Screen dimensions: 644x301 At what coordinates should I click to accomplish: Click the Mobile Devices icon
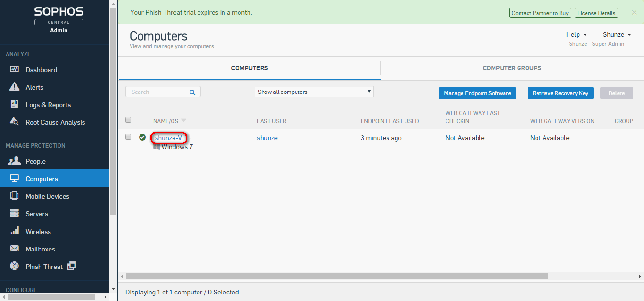pyautogui.click(x=15, y=196)
